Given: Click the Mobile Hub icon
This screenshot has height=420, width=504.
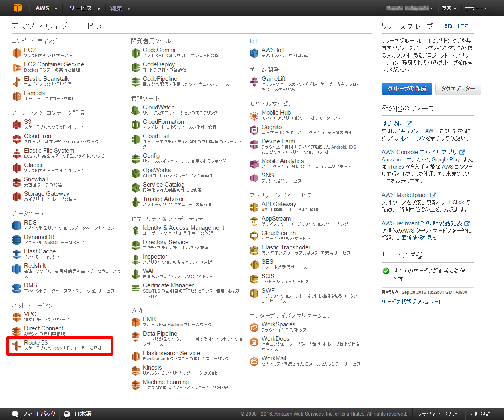Looking at the screenshot, I should (254, 115).
